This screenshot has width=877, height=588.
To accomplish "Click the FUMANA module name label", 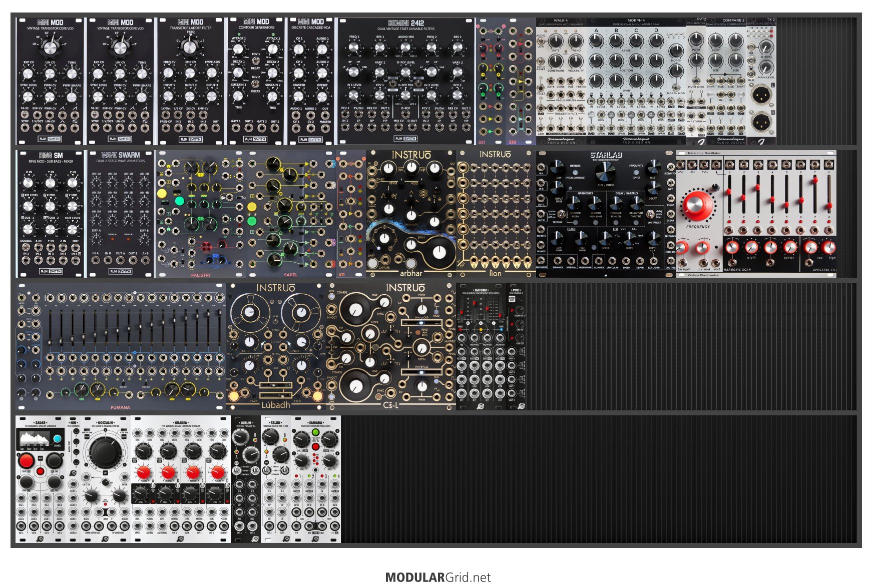I will tap(120, 407).
